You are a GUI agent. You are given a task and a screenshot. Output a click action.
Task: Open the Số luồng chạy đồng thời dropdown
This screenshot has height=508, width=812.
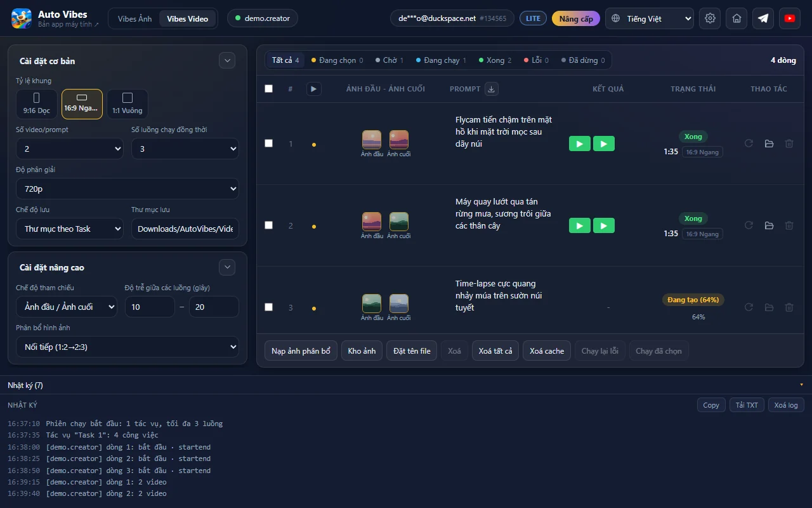(185, 149)
